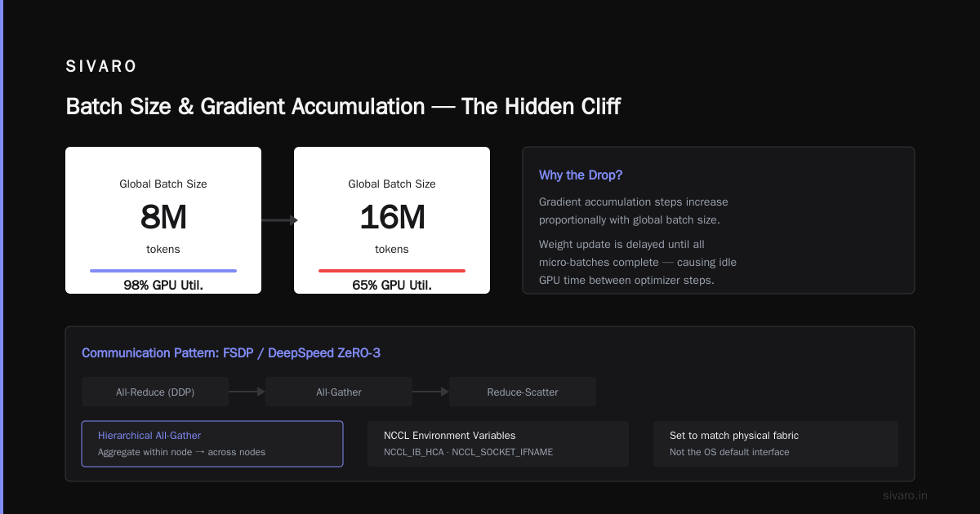Click the All-Reduce (DDP) box
Image resolution: width=980 pixels, height=514 pixels.
155,392
